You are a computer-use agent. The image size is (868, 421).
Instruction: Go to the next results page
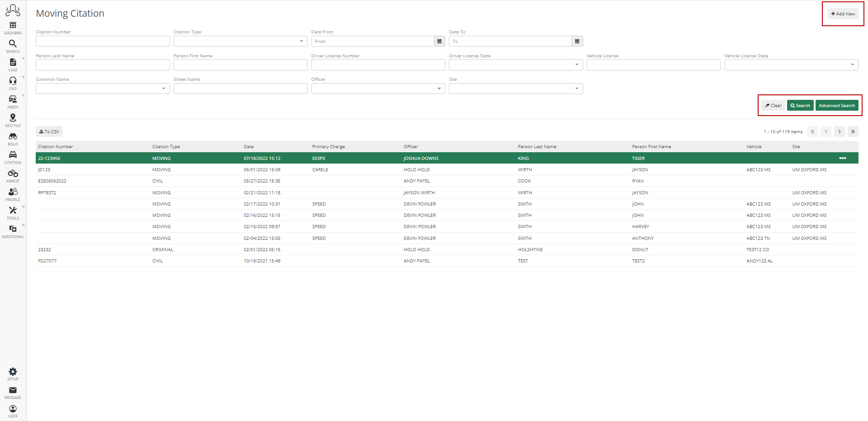click(839, 131)
